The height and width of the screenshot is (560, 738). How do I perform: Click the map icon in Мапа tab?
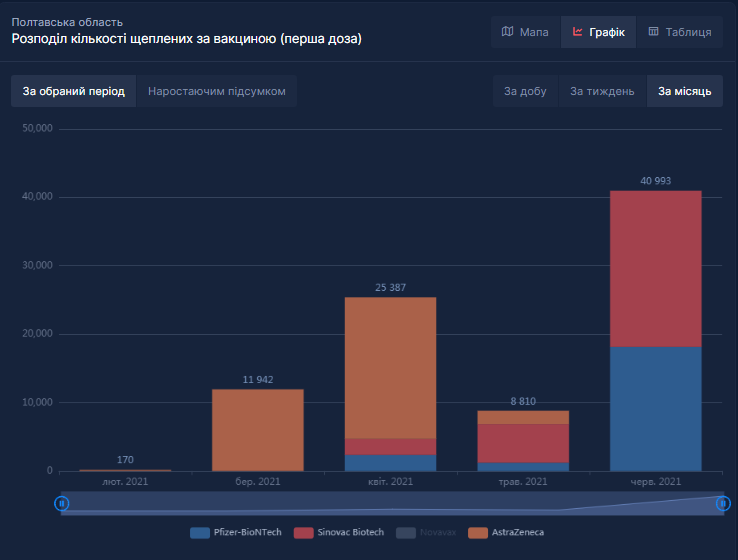click(507, 32)
